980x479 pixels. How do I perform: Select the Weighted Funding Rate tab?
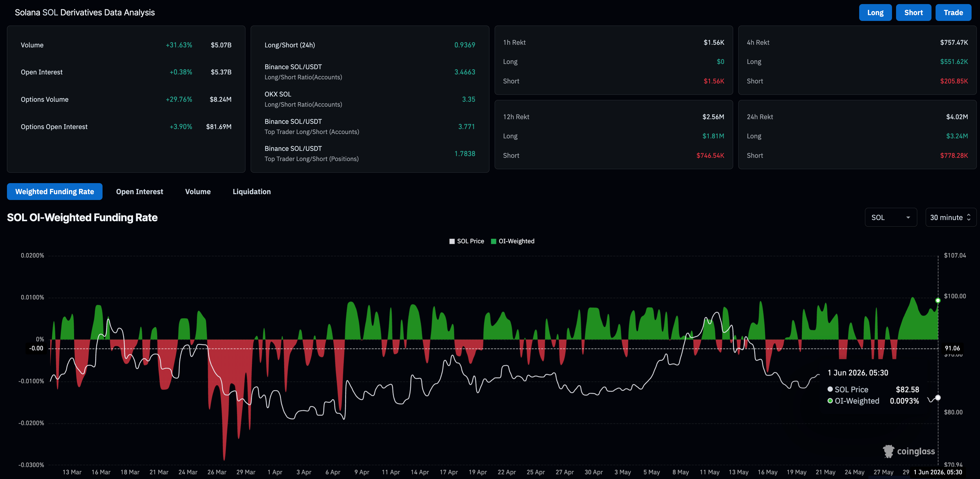pyautogui.click(x=54, y=192)
